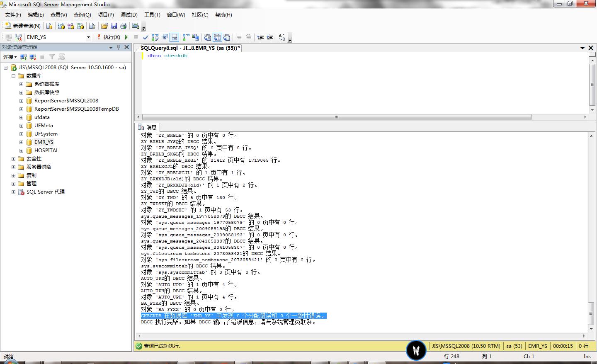Screen dimensions: 597x364
Task: Select the ufdata database
Action: tap(42, 117)
